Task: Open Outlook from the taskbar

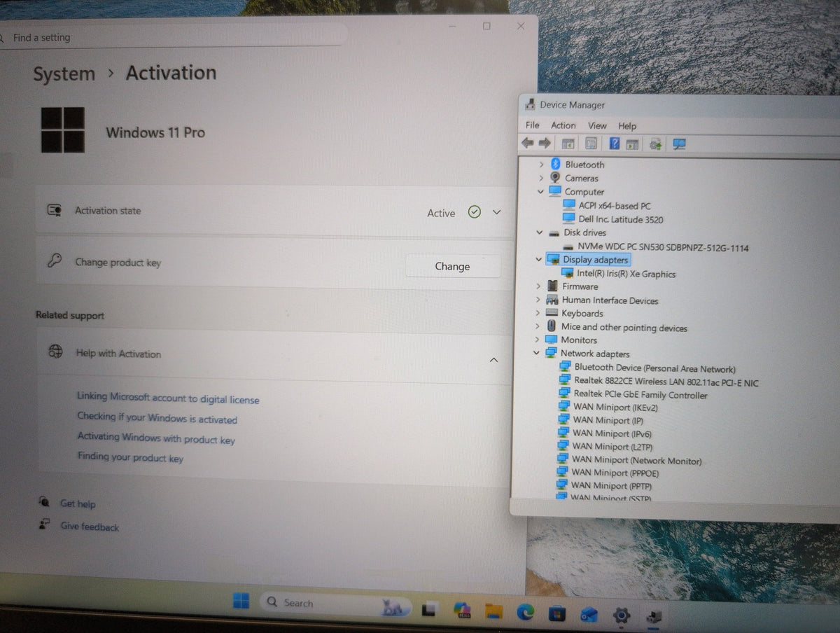Action: [x=589, y=615]
